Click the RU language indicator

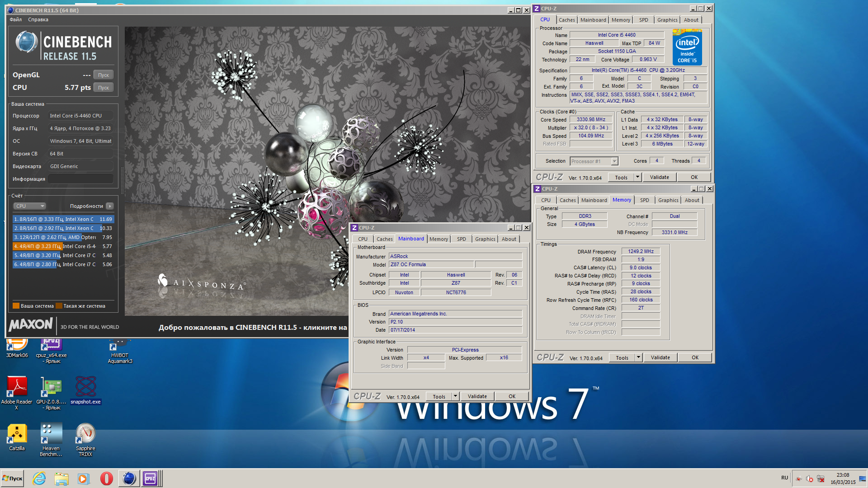tap(784, 478)
